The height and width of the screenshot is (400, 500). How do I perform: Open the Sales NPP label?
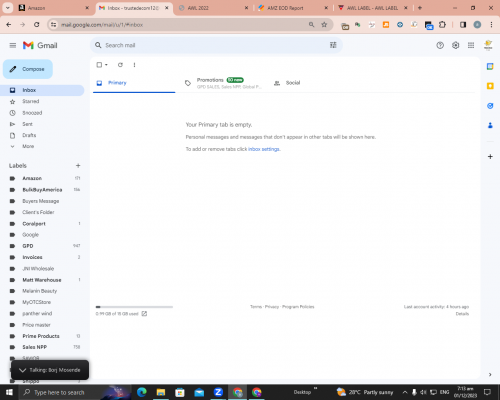pos(42,347)
